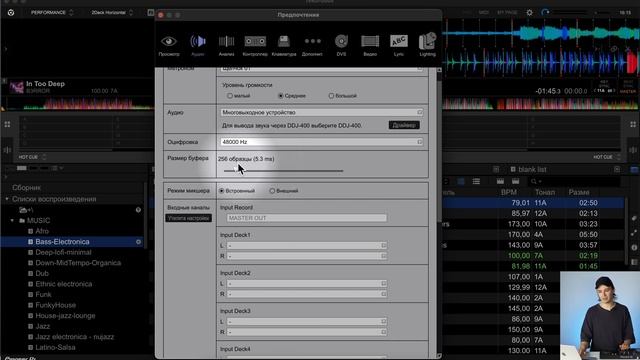The width and height of the screenshot is (640, 360).
Task: Click the MASTER OUT Input Record field
Action: (307, 218)
